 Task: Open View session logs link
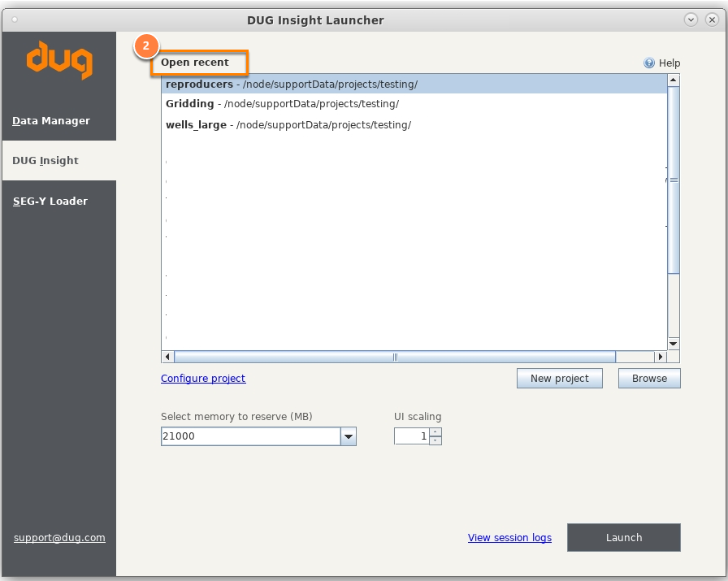(509, 537)
